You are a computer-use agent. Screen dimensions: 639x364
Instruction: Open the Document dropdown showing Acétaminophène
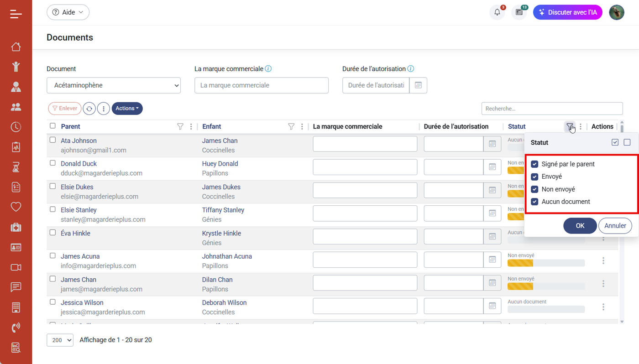(113, 85)
